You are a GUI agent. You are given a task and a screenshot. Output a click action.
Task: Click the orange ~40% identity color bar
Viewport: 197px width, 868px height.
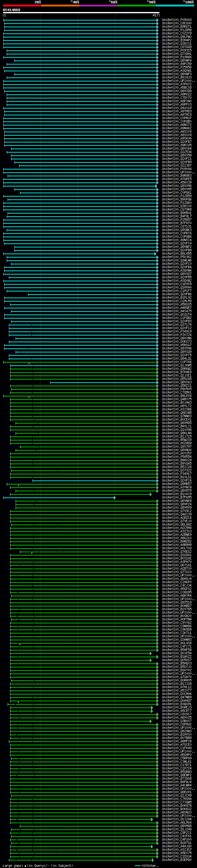click(x=60, y=6)
